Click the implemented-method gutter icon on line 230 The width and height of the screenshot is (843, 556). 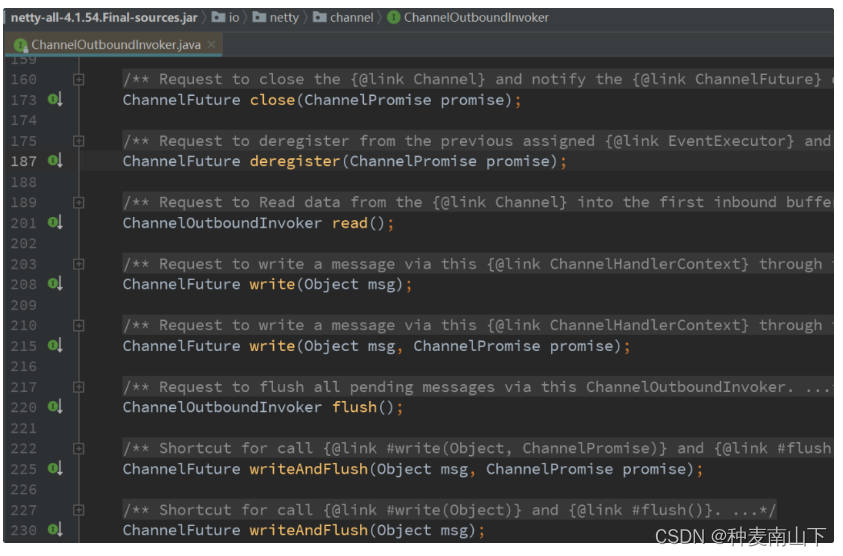(x=55, y=530)
